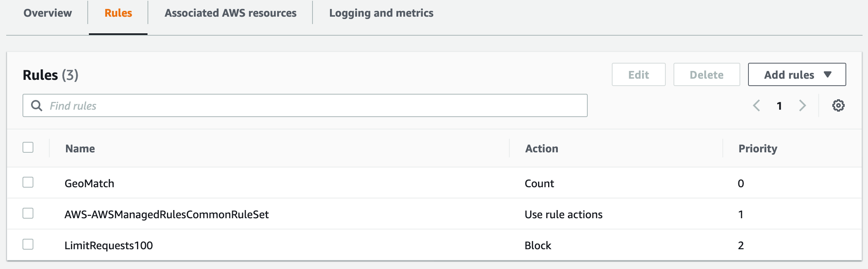Click the search magnifier icon
Viewport: 868px width, 269px height.
tap(36, 105)
